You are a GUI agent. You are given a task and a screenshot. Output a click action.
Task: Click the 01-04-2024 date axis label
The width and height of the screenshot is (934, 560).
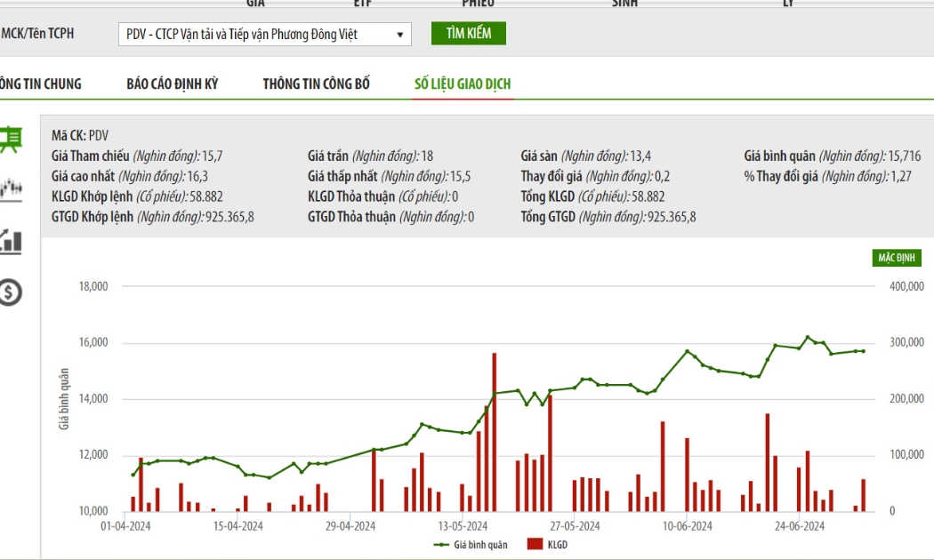tap(125, 526)
